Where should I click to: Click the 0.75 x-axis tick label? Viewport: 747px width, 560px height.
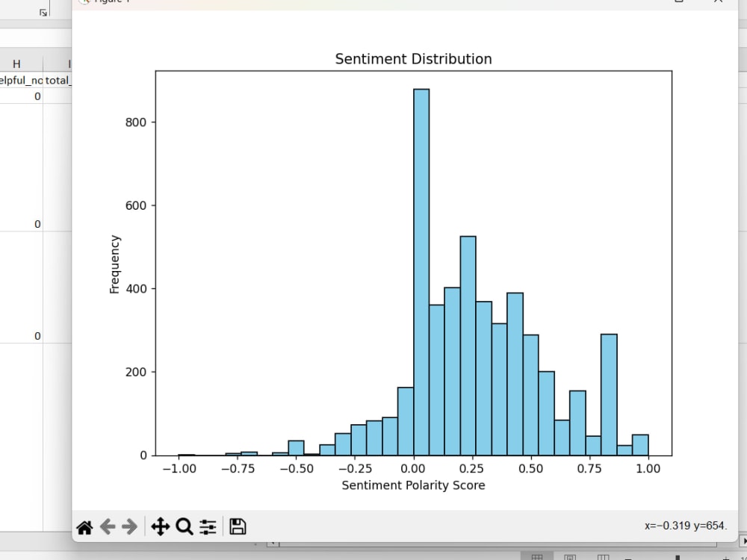coord(589,469)
